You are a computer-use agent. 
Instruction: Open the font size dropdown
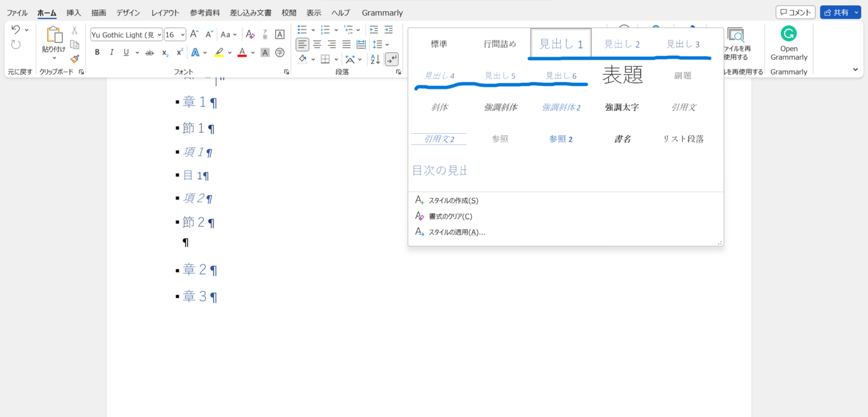183,35
